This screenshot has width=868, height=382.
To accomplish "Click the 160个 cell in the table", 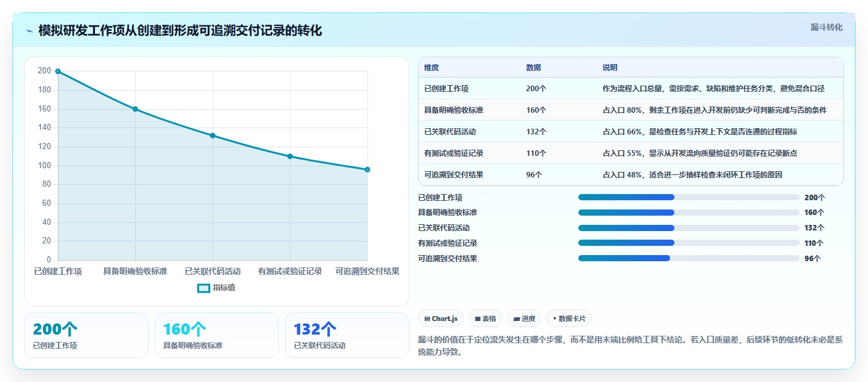I will point(536,110).
